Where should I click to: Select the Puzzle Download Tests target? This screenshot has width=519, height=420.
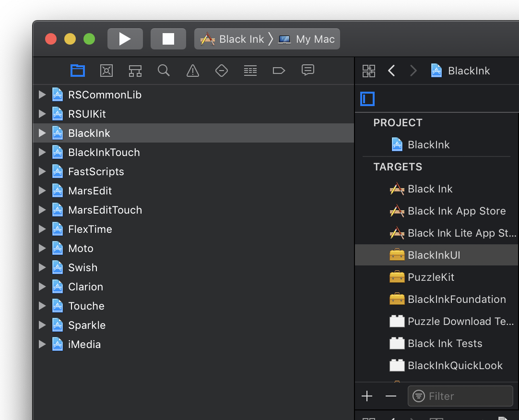coord(437,321)
